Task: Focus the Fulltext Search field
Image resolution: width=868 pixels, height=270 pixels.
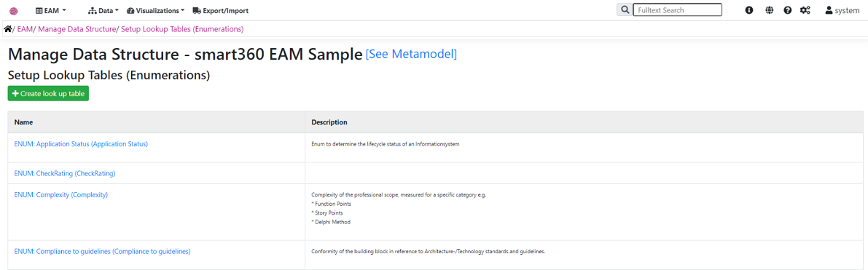Action: click(x=677, y=10)
